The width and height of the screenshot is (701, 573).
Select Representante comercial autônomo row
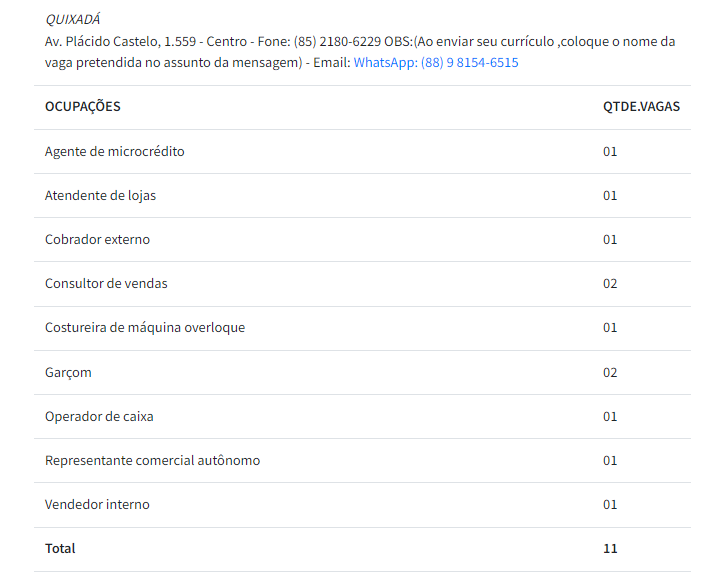tap(152, 461)
